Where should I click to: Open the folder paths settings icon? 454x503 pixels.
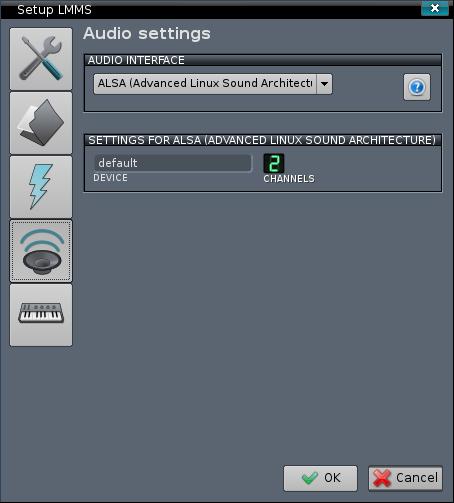tap(41, 123)
